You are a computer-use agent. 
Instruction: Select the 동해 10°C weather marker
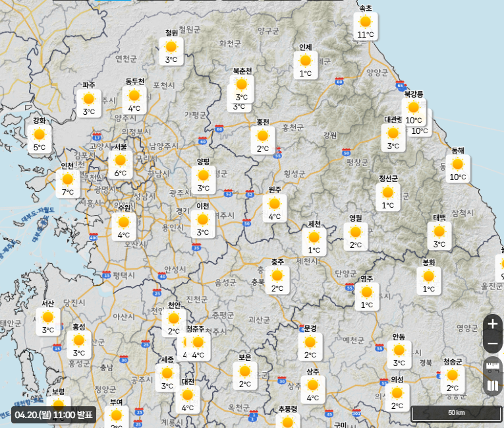click(x=457, y=168)
